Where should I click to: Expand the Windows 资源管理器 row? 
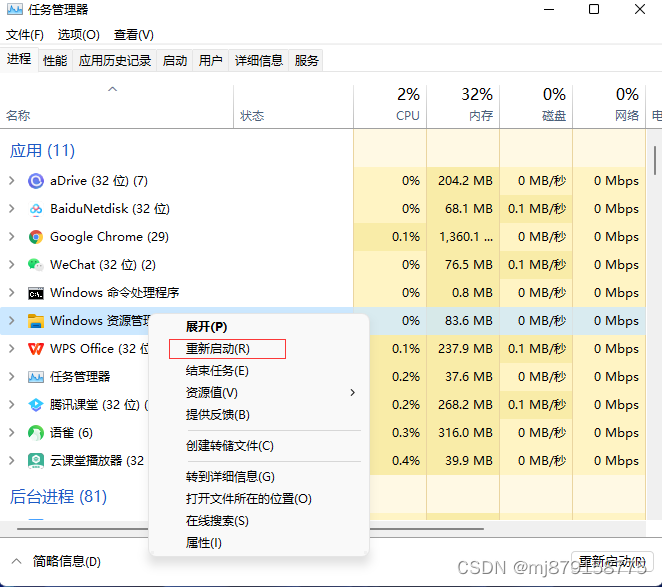pyautogui.click(x=12, y=321)
